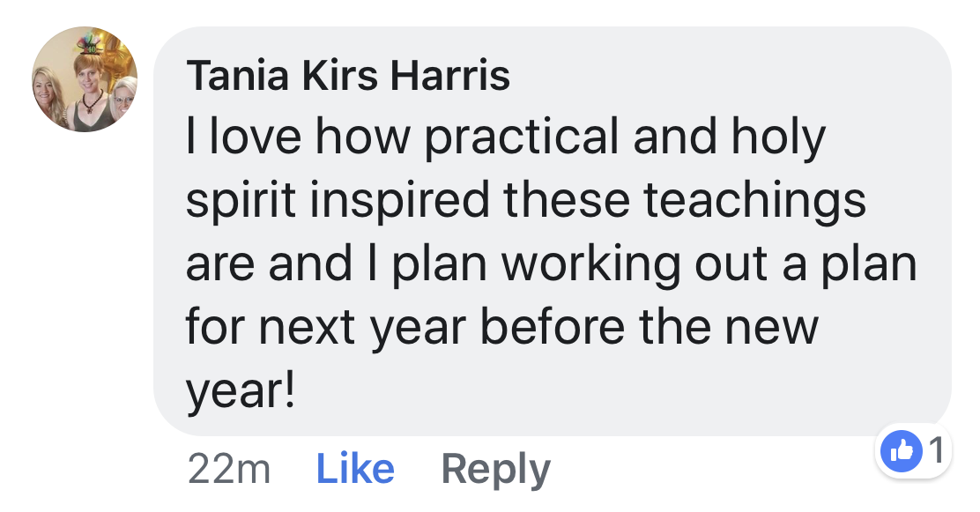Open Tania Kirs Harris's profile picture
This screenshot has height=512, width=980.
click(85, 79)
